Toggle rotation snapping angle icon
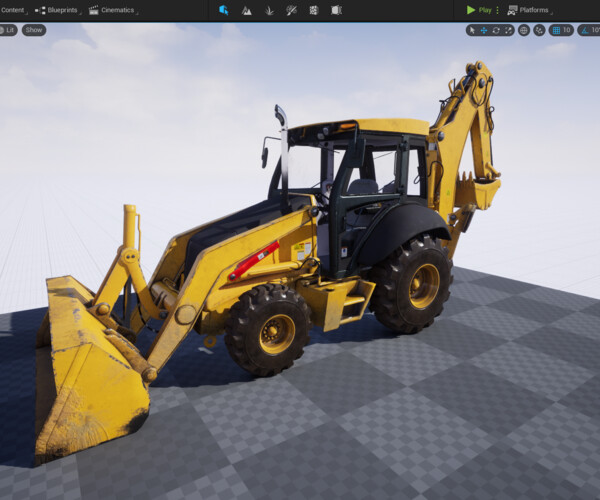 [x=585, y=30]
